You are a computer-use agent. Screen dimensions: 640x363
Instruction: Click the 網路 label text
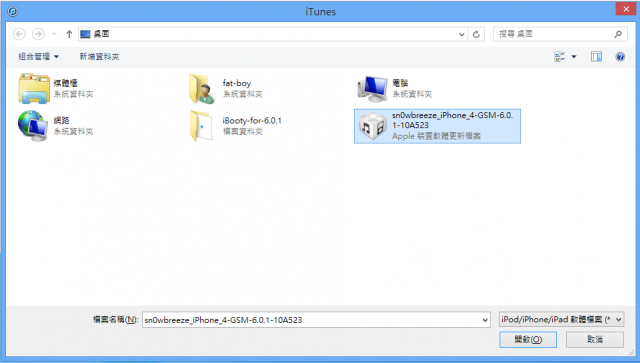pos(61,120)
